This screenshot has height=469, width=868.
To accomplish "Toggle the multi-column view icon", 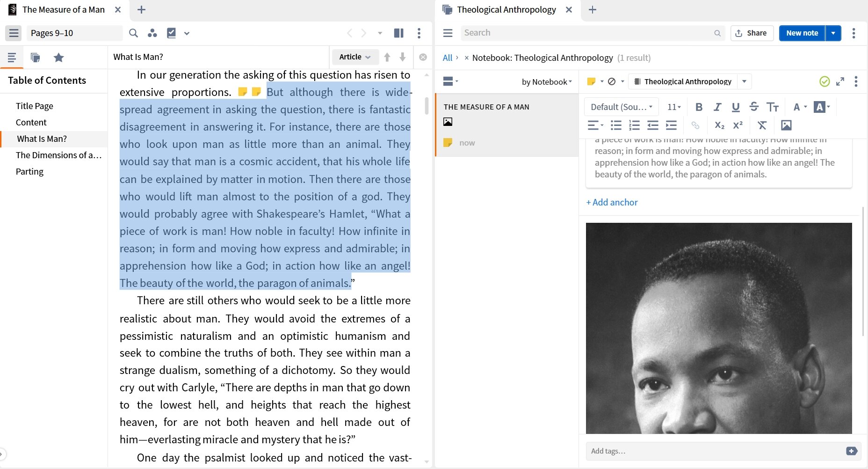I will pyautogui.click(x=398, y=33).
